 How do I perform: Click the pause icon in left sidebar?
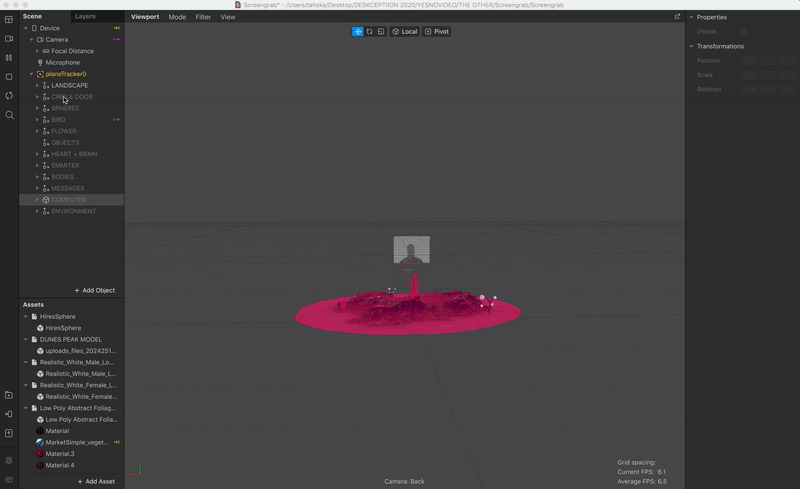9,58
